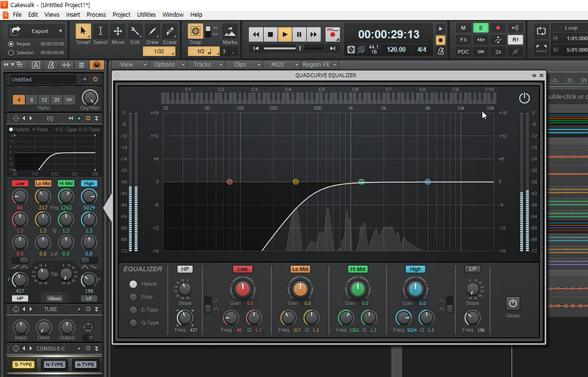
Task: Choose the Erase tool
Action: 170,32
